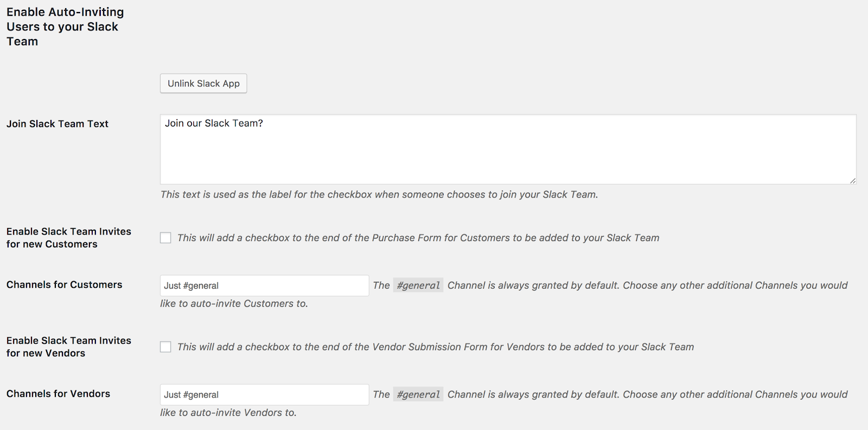Click the Enable Auto-Inviting Users section heading
Image resolution: width=868 pixels, height=430 pixels.
tap(65, 27)
